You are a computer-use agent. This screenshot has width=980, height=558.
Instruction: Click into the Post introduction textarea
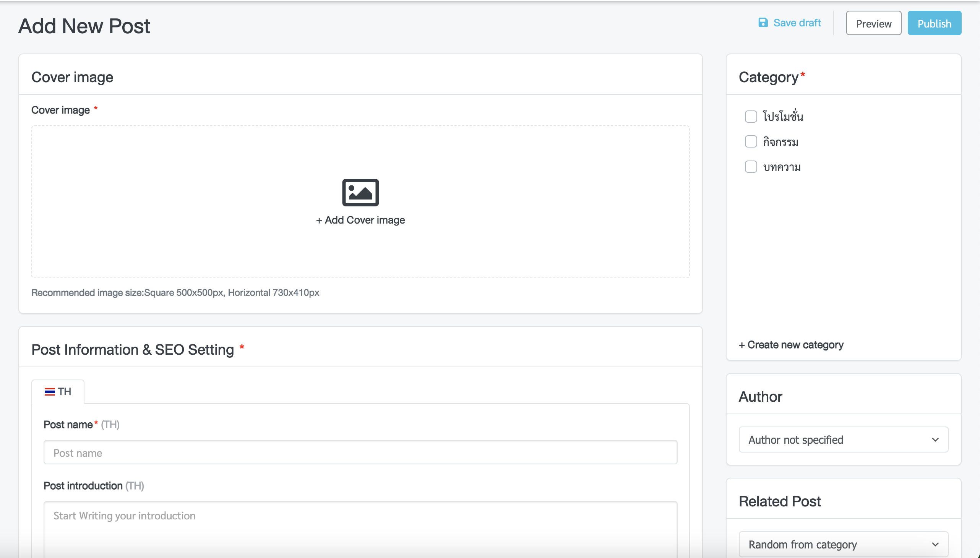pos(360,529)
